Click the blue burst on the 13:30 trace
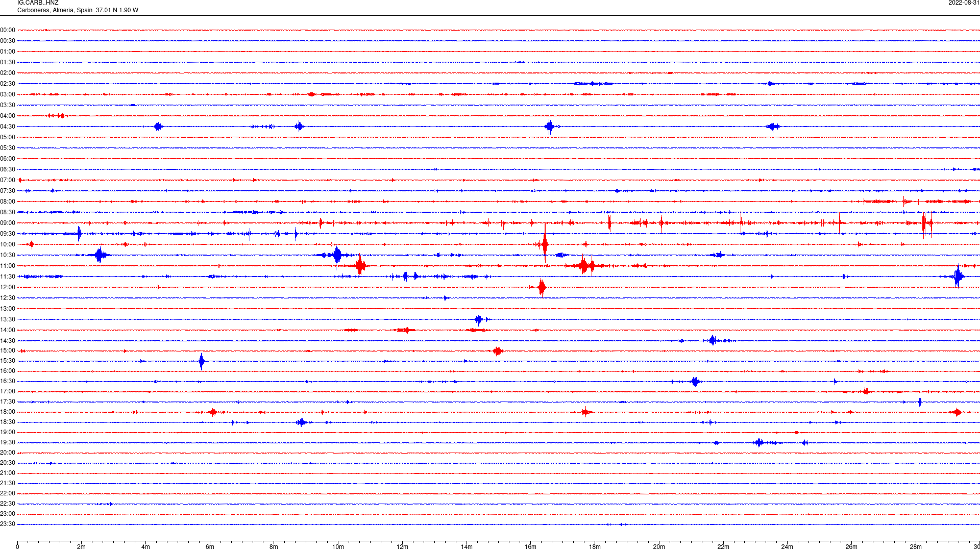The image size is (980, 551). [478, 320]
